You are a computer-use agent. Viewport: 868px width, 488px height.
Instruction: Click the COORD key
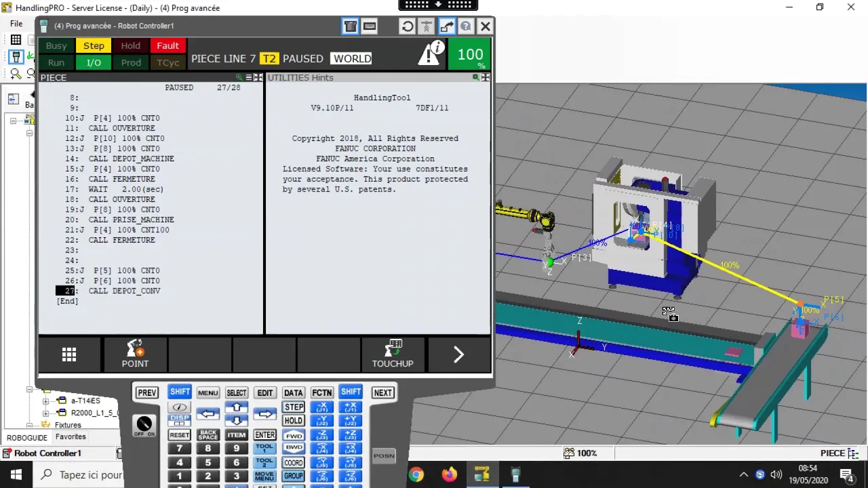coord(294,463)
